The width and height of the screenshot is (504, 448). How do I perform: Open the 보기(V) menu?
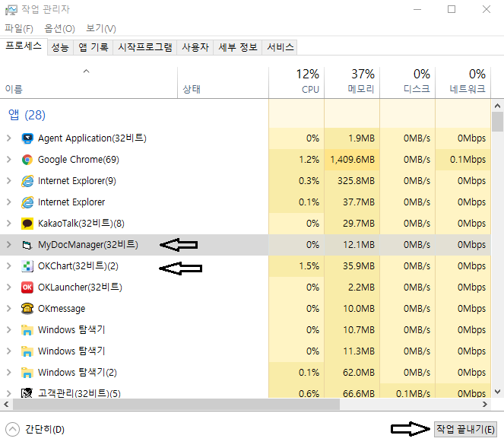[x=101, y=29]
